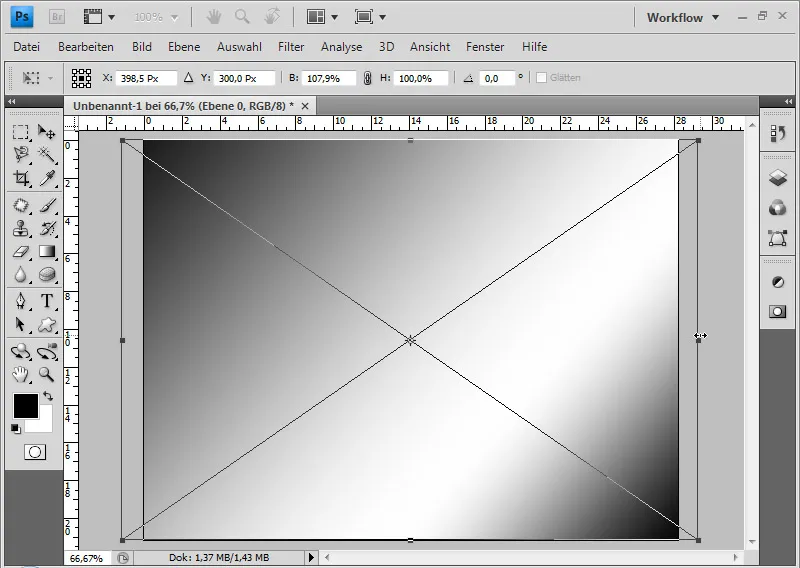This screenshot has width=800, height=568.
Task: Click the foreground black color swatch
Action: pyautogui.click(x=26, y=406)
